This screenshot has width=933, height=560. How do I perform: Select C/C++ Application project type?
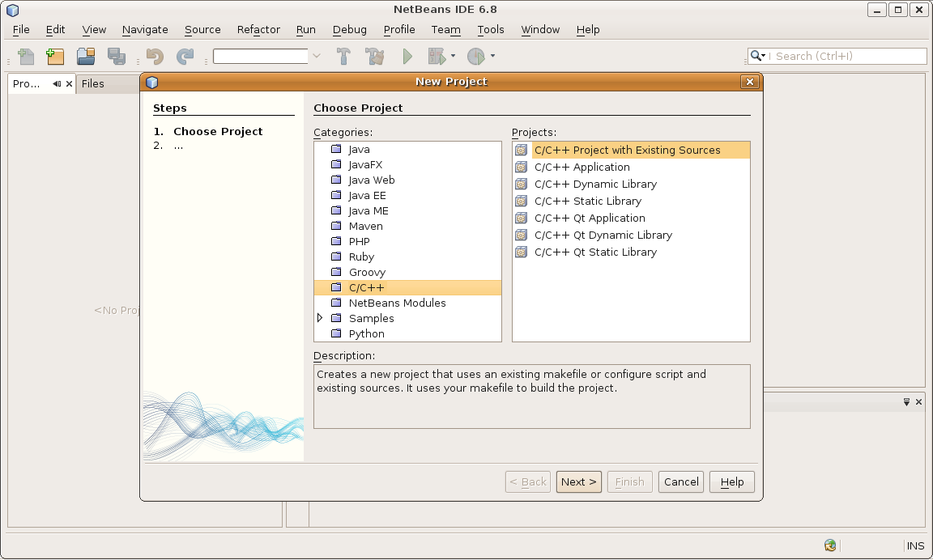coord(631,168)
